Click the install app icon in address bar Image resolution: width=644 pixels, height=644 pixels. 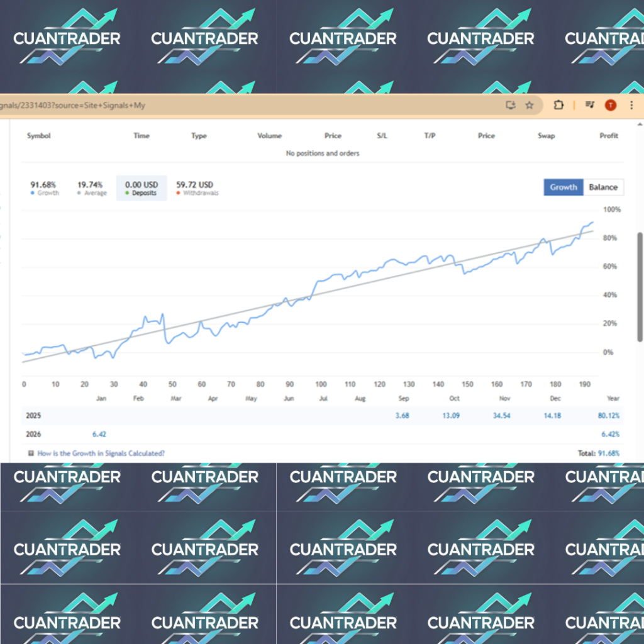coord(511,105)
